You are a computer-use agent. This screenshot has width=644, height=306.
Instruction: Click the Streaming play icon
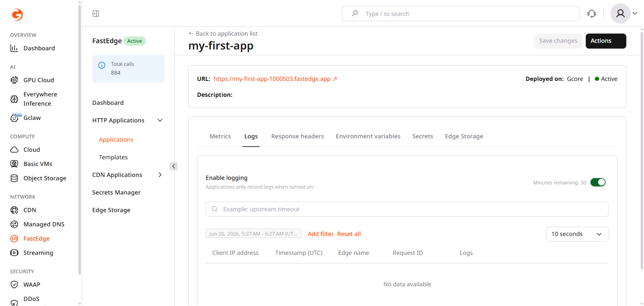click(14, 253)
